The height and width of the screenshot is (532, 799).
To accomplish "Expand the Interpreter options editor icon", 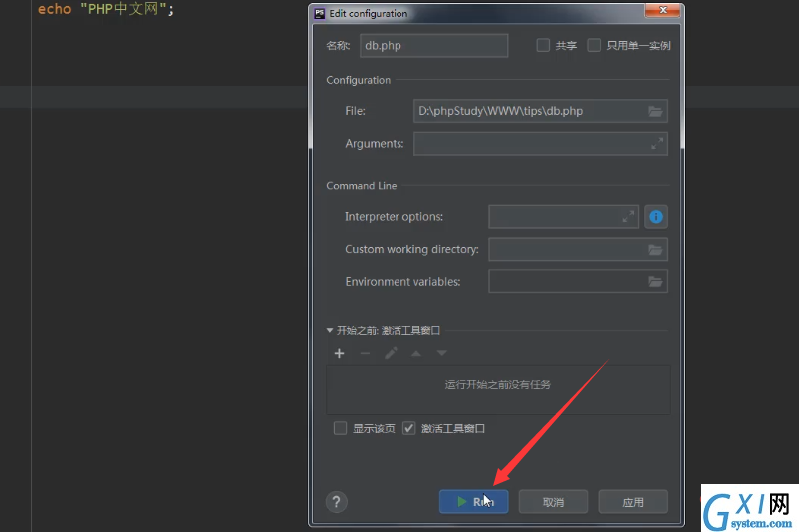I will pos(628,217).
